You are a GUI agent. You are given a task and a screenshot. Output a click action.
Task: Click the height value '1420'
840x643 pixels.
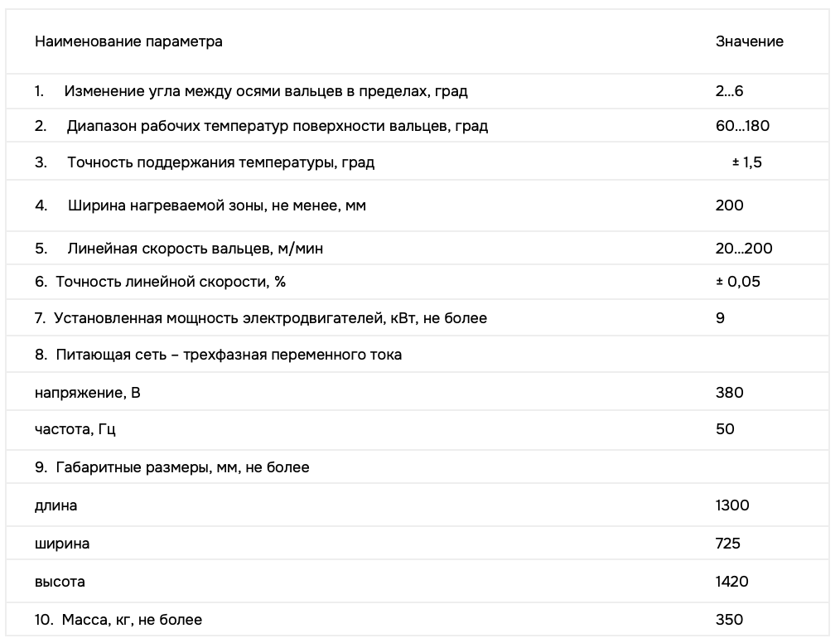[731, 582]
